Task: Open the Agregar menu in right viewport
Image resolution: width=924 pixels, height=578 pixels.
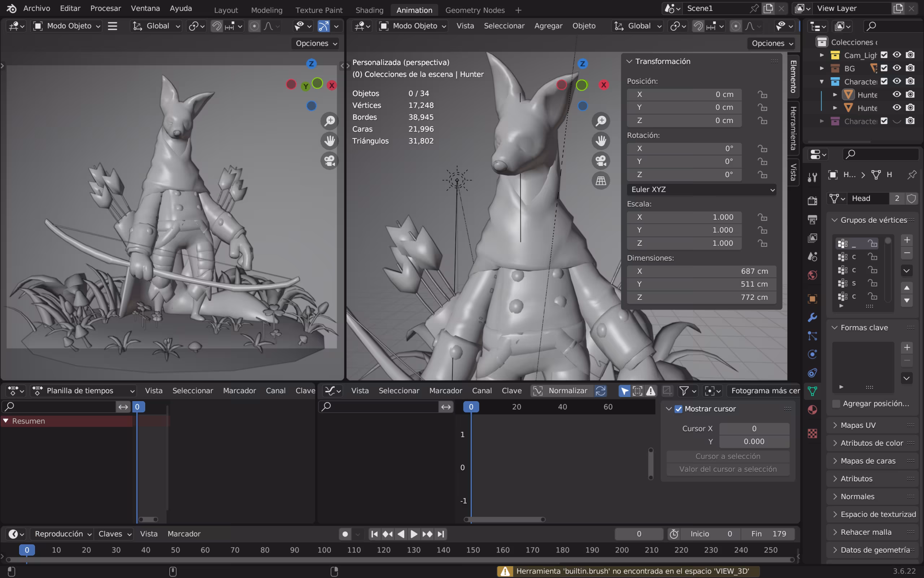Action: coord(548,26)
